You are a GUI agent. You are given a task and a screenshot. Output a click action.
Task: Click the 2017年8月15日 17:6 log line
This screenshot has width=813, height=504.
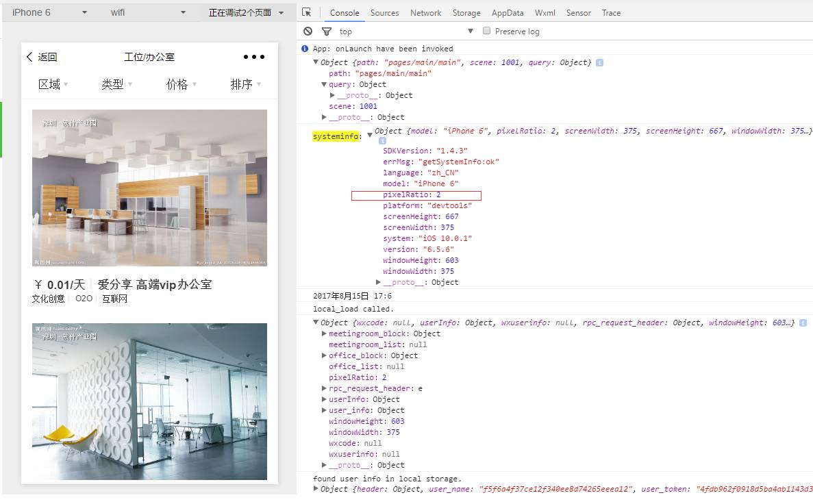(x=353, y=296)
